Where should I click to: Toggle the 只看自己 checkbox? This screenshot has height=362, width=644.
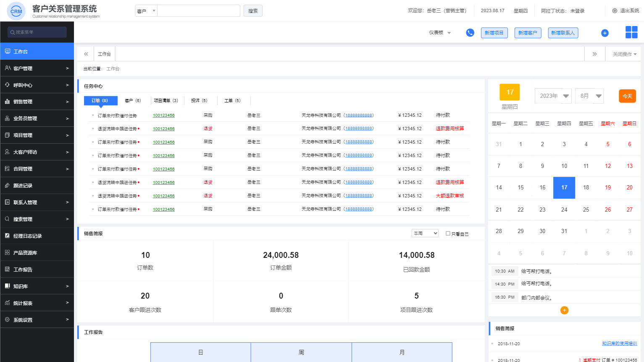click(x=448, y=233)
